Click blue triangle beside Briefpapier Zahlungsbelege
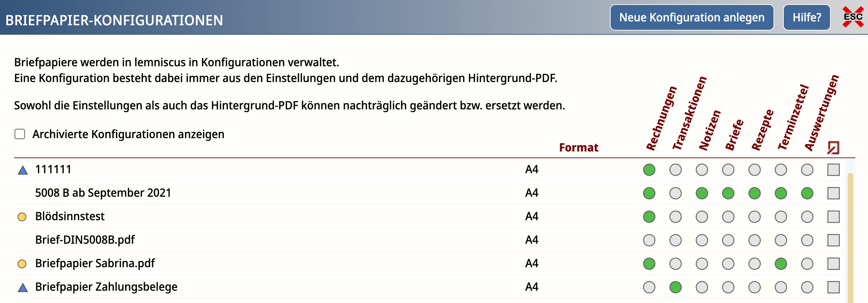The width and height of the screenshot is (868, 303). pyautogui.click(x=23, y=288)
